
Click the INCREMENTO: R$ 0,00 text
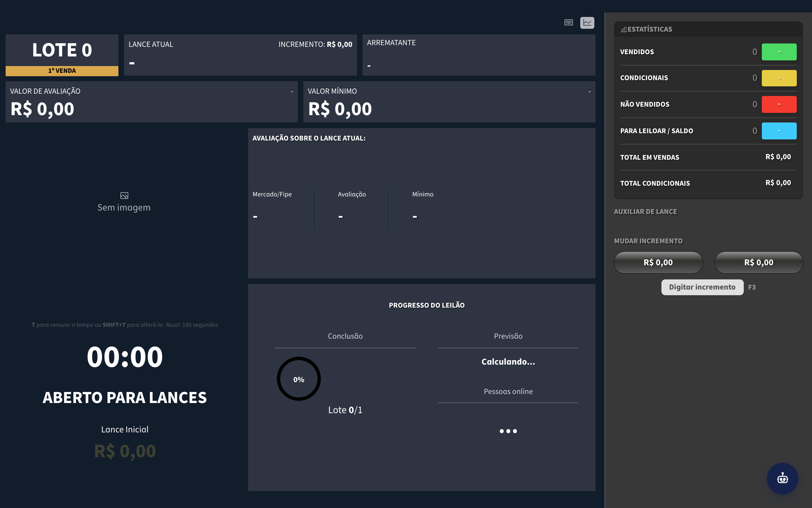315,44
